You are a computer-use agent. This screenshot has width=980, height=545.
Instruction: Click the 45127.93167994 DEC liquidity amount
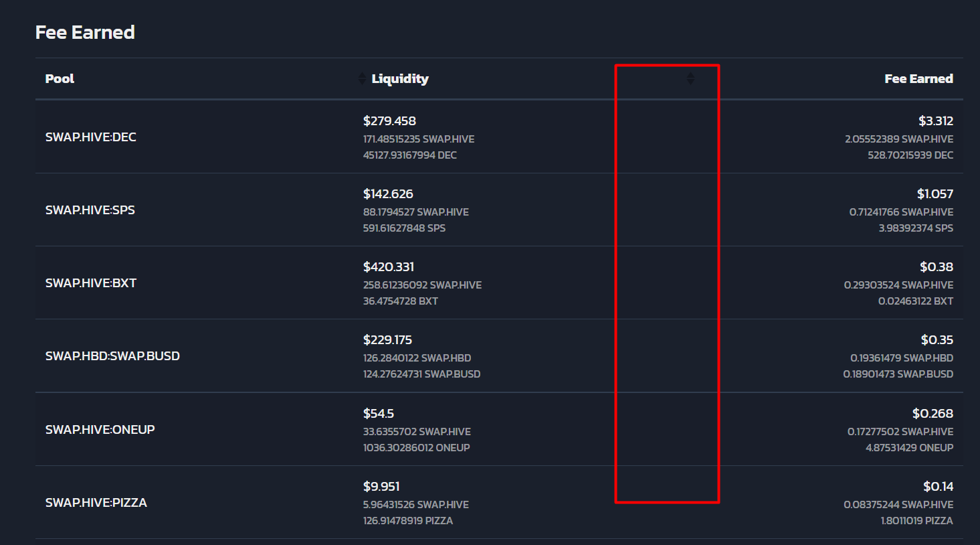click(x=410, y=155)
